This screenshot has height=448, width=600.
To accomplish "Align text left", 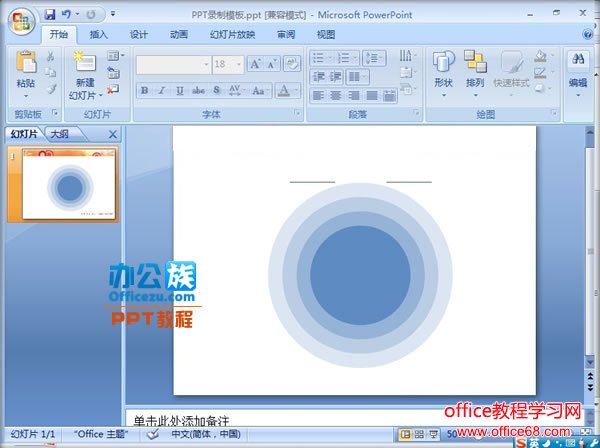I will point(318,96).
